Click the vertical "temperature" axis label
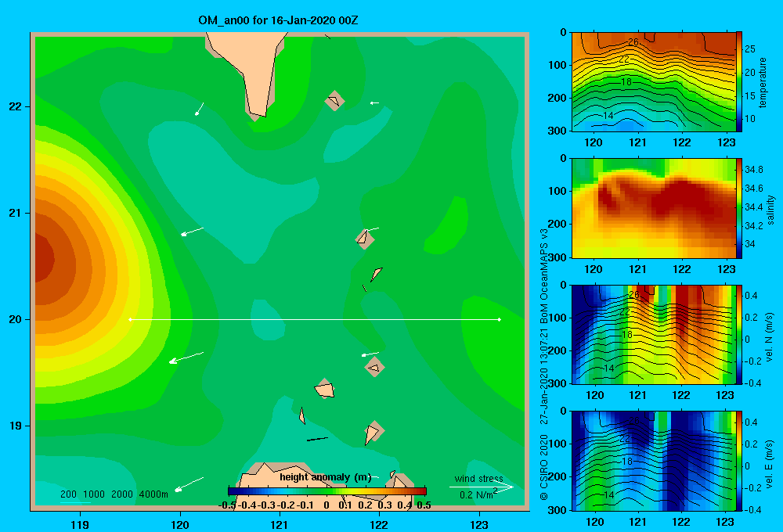 click(762, 82)
